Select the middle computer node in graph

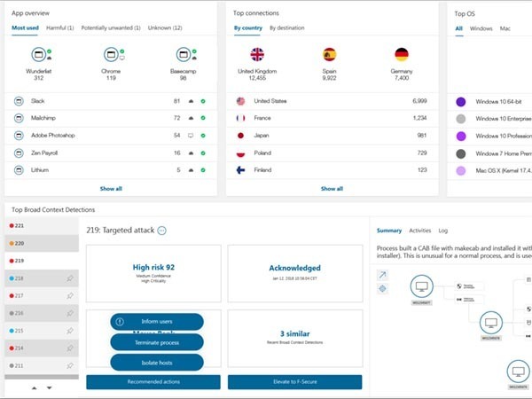coord(491,323)
